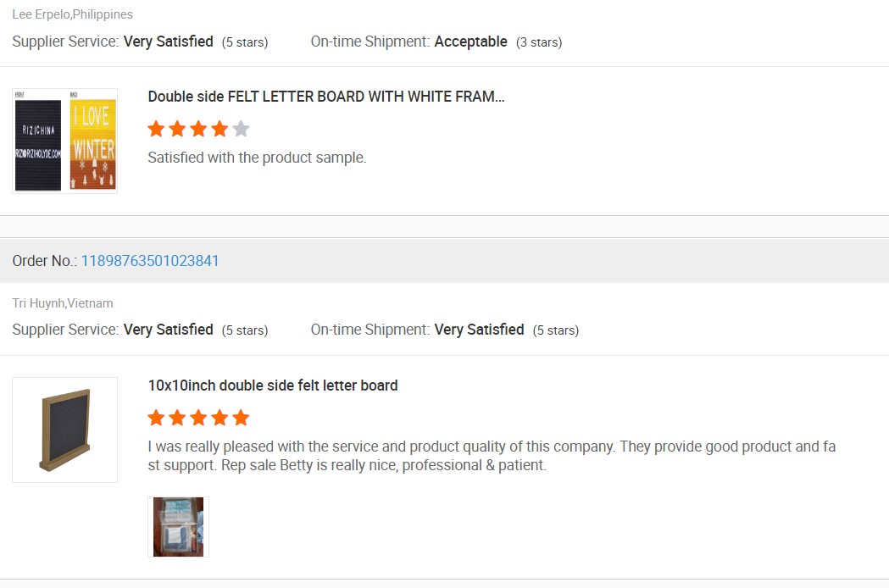Click the fifth star of Tri Huynh review
This screenshot has width=889, height=588.
coord(241,418)
